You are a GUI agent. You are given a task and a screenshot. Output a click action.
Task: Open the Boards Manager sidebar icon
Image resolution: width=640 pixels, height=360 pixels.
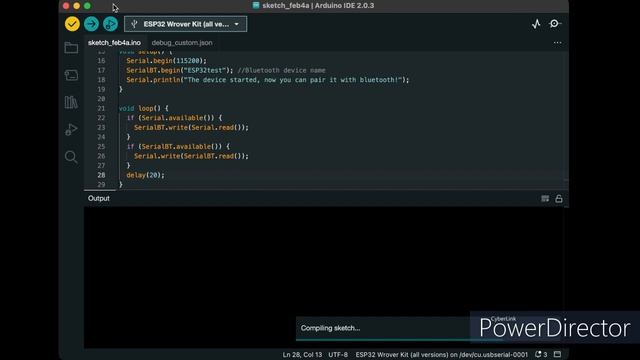coord(71,75)
